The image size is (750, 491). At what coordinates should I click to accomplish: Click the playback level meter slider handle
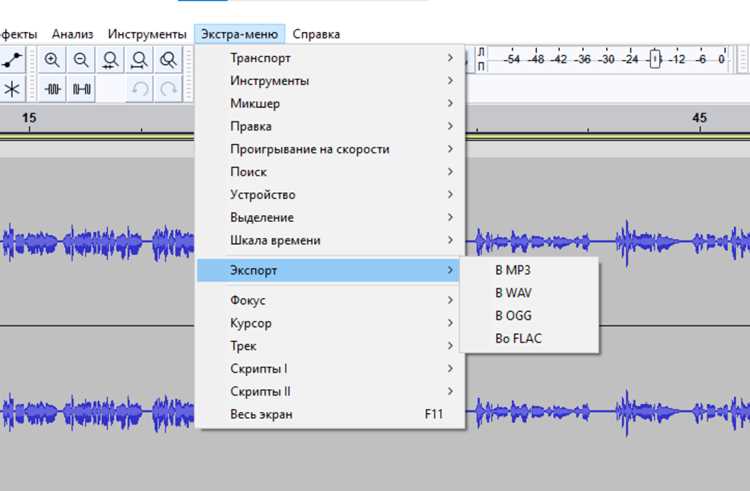[655, 59]
